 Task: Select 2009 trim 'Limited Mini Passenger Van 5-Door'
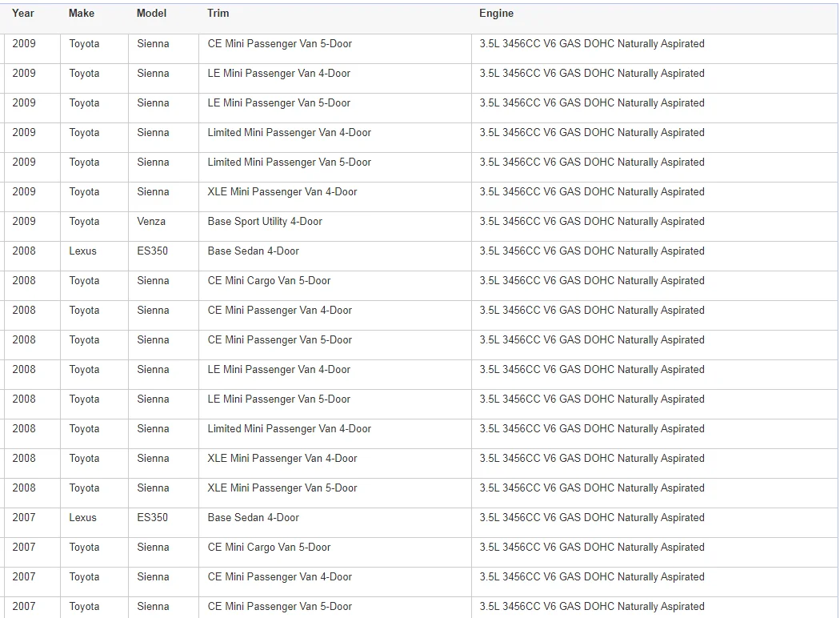point(290,162)
